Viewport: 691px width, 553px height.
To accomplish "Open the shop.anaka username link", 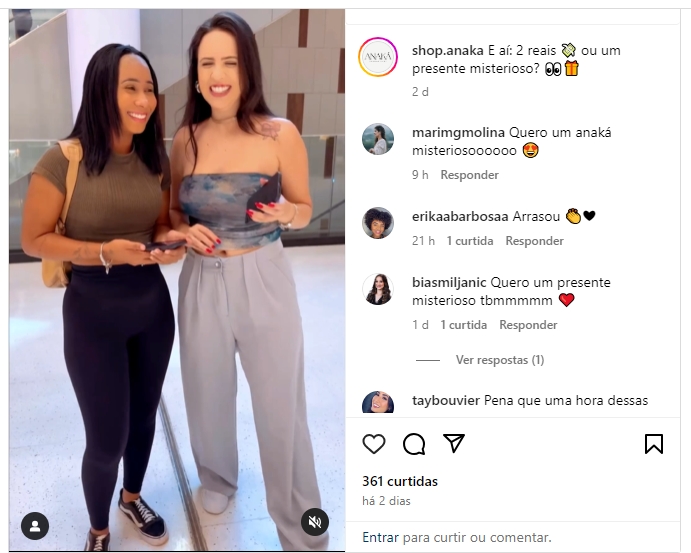I will tap(447, 51).
